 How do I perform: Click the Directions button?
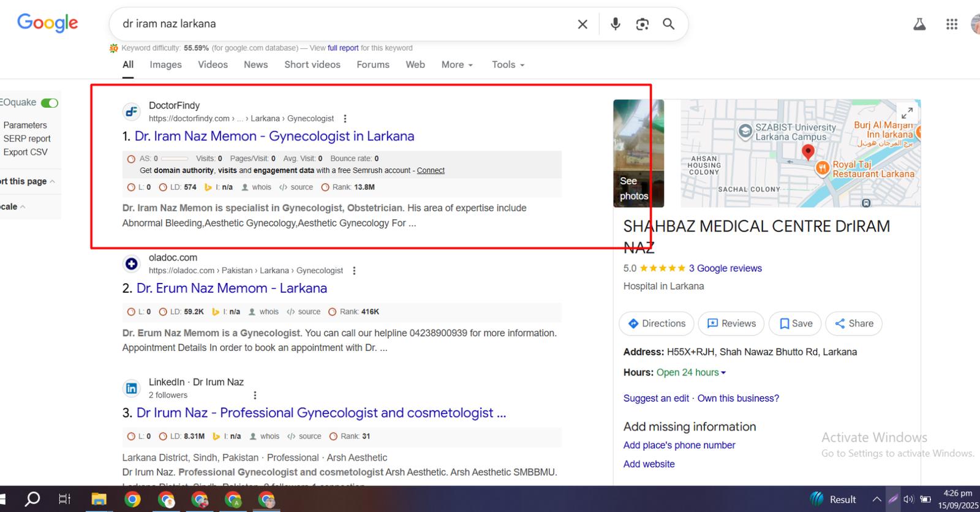[657, 323]
